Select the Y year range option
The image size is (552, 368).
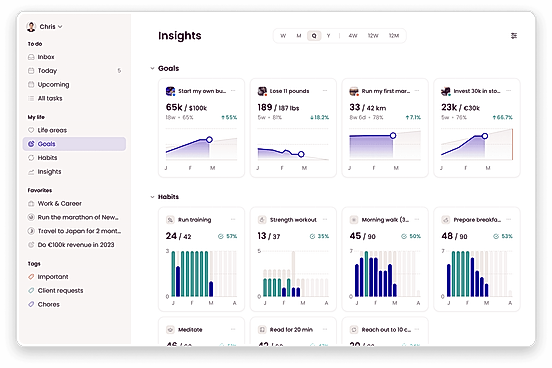[328, 36]
